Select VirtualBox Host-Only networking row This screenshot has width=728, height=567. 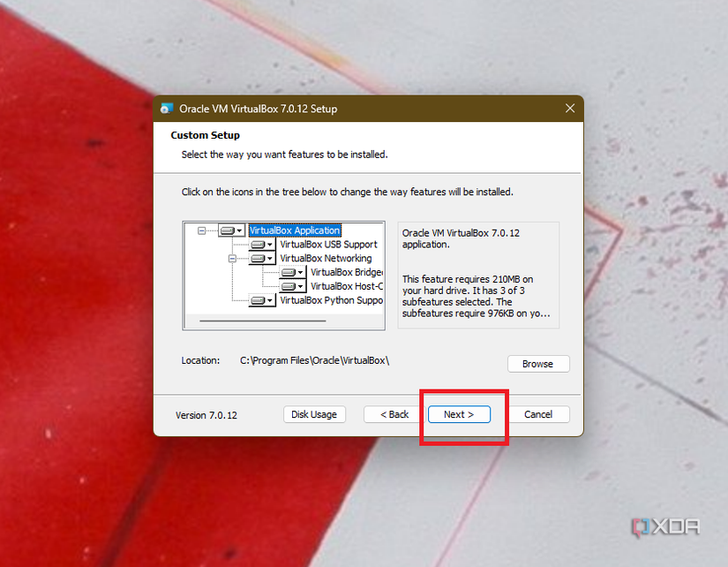347,286
